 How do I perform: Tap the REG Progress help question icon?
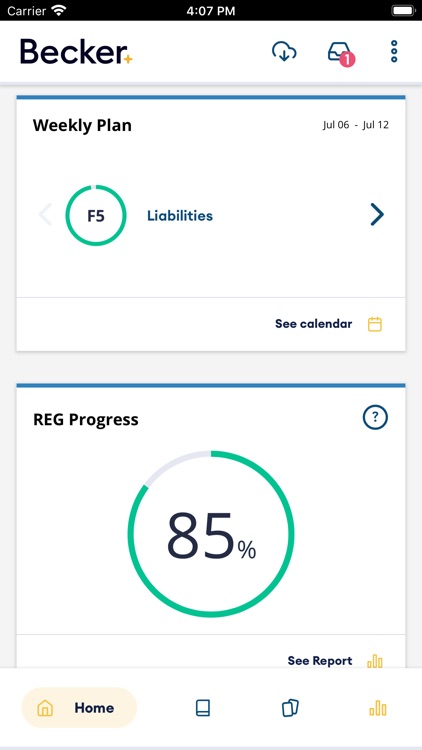[x=375, y=418]
